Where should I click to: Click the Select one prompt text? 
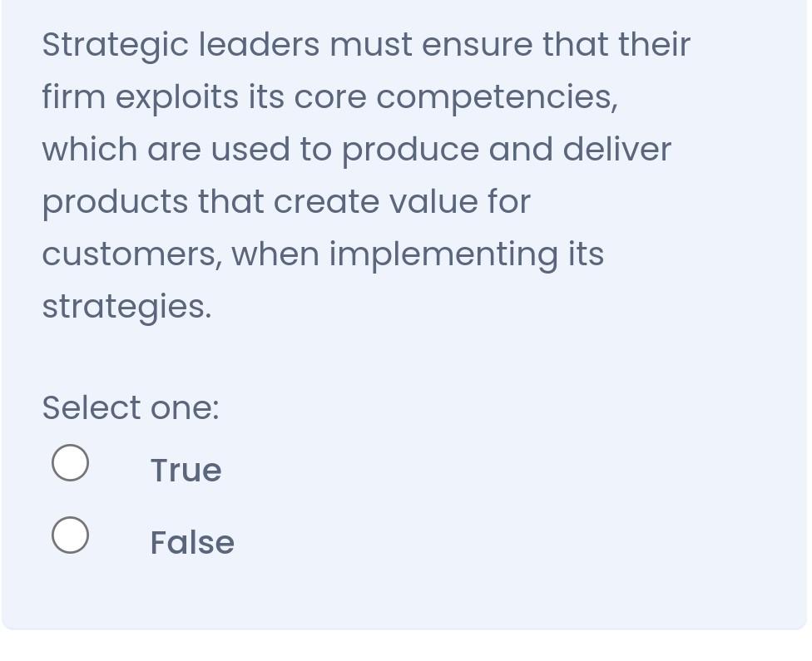[x=130, y=407]
